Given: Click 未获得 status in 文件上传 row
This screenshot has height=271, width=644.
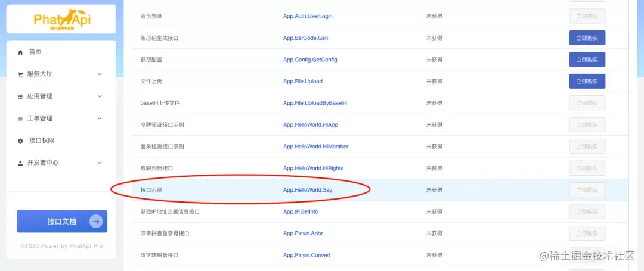Looking at the screenshot, I should [x=434, y=82].
